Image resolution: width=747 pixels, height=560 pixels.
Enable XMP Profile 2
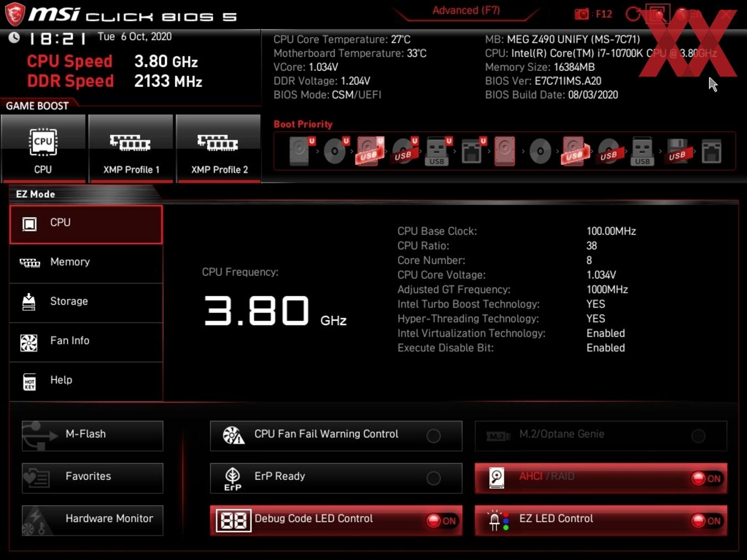219,148
